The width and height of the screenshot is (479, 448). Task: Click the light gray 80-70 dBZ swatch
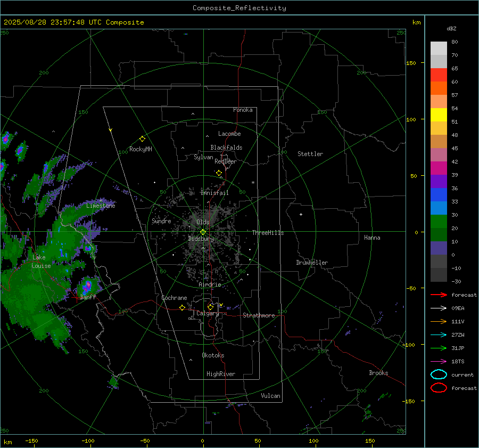pos(439,48)
